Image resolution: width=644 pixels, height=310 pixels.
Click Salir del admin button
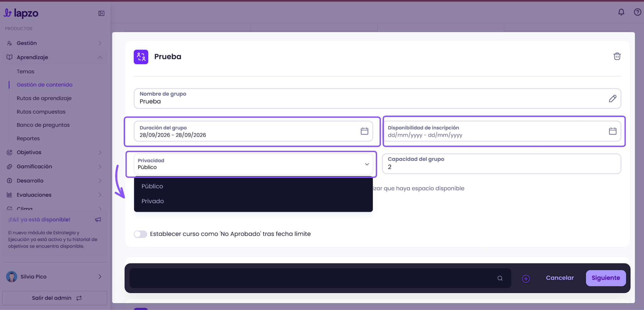click(55, 298)
